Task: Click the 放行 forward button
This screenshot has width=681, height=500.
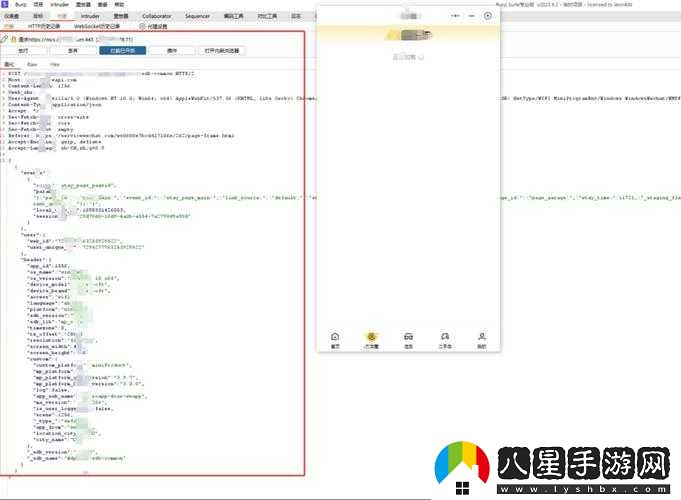Action: [x=23, y=51]
